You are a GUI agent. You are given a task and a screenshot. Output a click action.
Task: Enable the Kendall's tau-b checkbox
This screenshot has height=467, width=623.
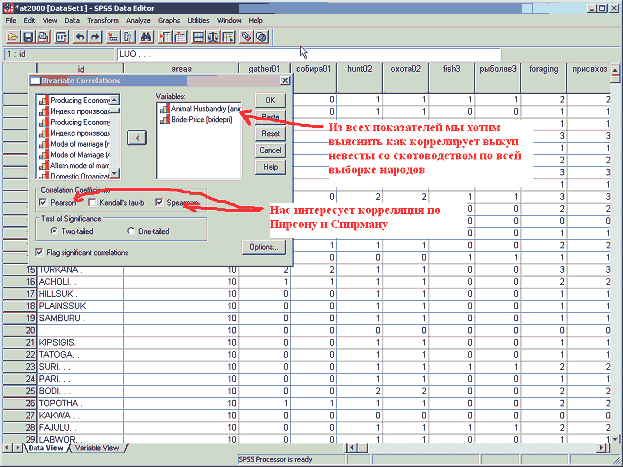[x=93, y=203]
